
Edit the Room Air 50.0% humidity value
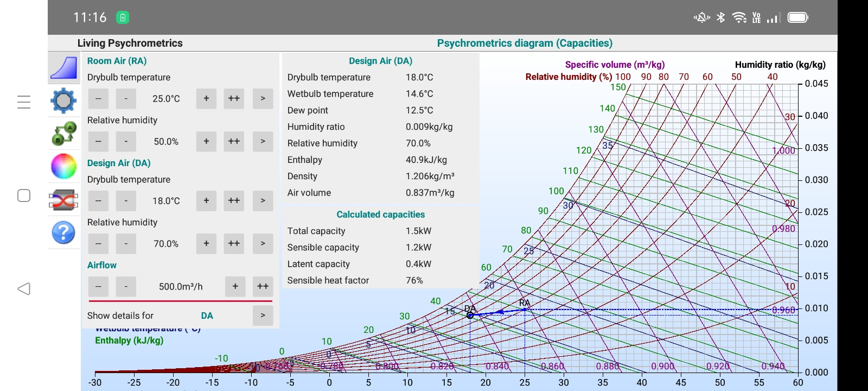click(166, 142)
